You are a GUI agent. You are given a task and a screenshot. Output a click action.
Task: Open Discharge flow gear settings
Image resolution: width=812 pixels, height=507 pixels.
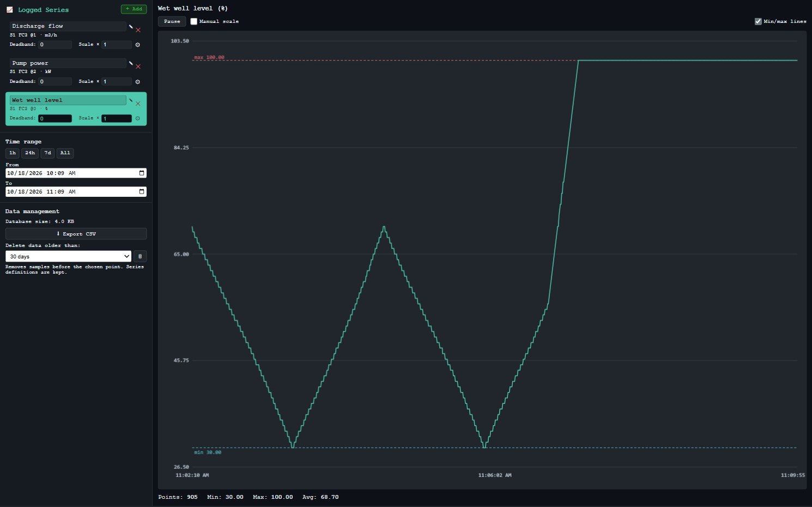(137, 45)
